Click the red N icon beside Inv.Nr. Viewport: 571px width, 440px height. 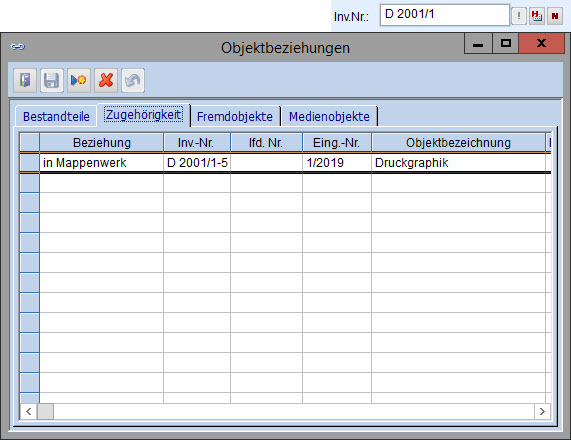pyautogui.click(x=555, y=16)
